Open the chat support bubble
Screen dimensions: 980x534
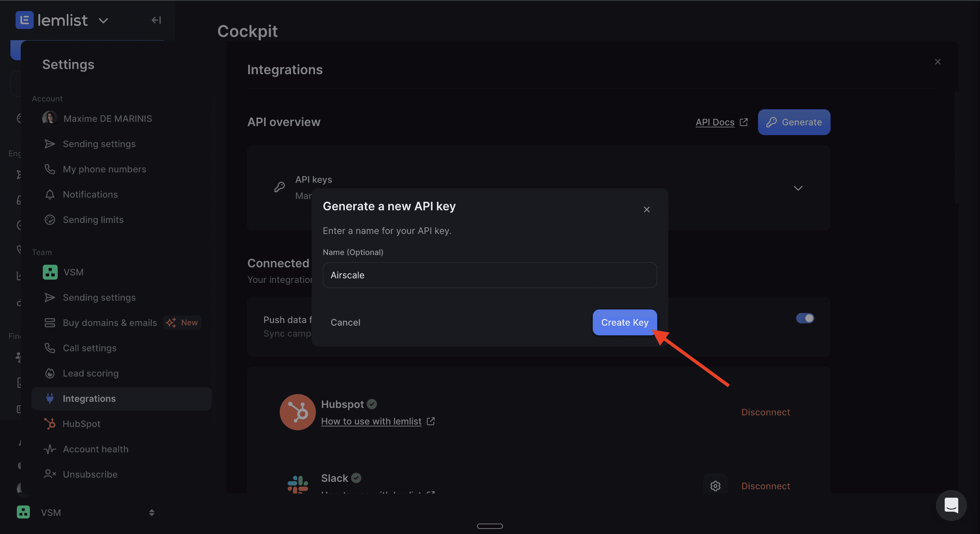951,505
